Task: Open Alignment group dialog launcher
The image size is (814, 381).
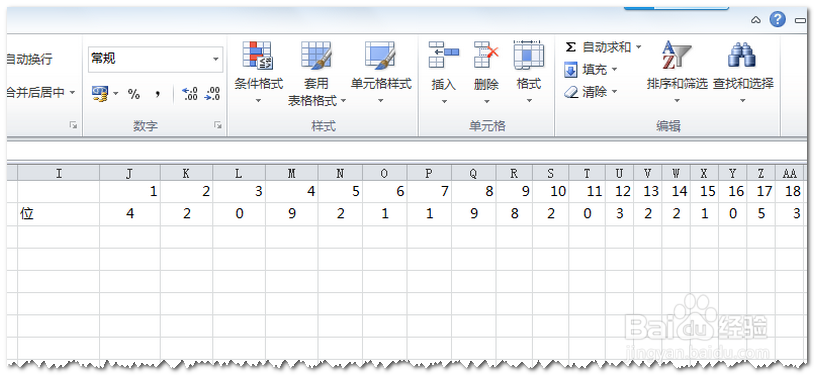Action: click(x=74, y=125)
